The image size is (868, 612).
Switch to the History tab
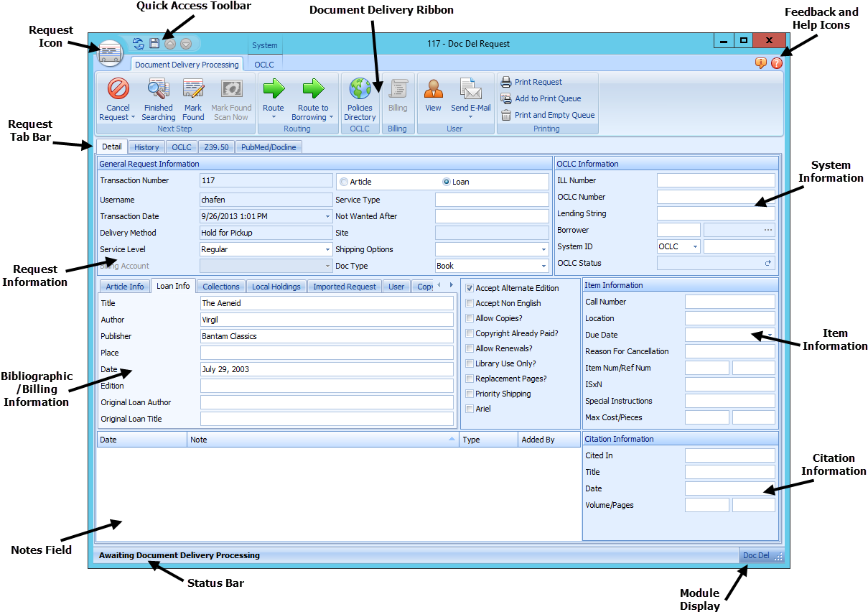(x=146, y=147)
